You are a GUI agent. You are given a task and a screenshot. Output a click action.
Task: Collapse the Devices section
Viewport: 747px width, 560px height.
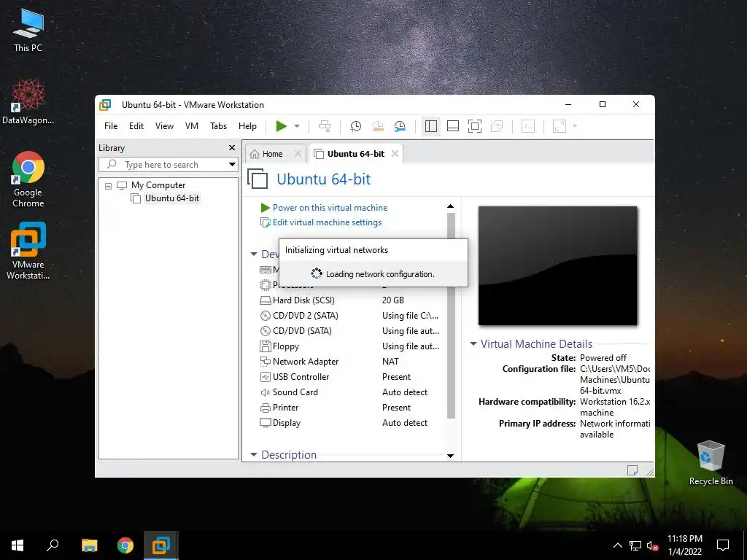tap(254, 254)
